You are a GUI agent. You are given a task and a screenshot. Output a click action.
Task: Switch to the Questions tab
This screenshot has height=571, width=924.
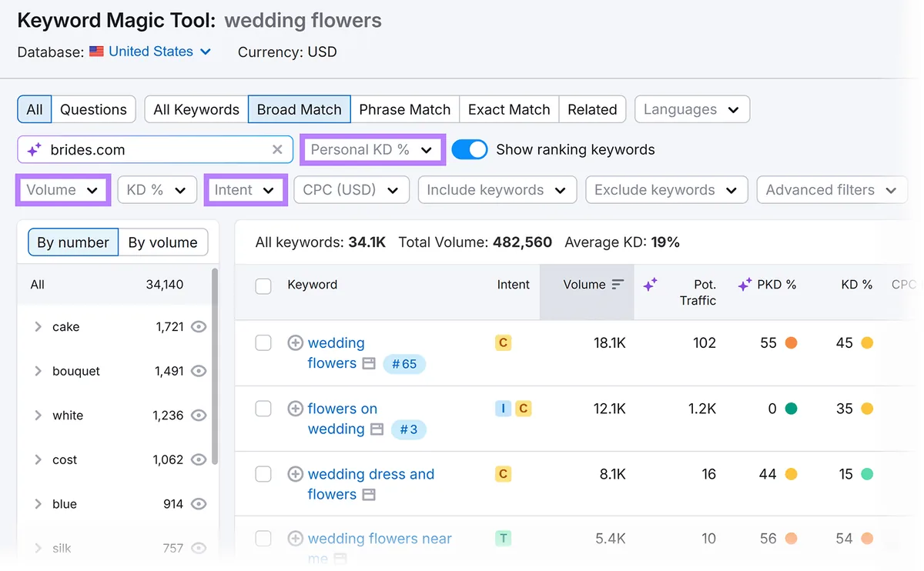tap(94, 109)
